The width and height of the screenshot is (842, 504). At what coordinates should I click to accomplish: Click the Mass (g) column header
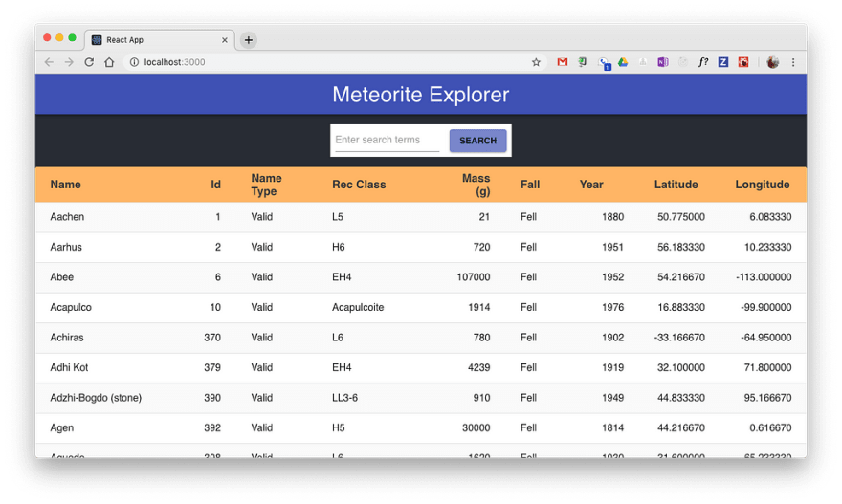[476, 185]
